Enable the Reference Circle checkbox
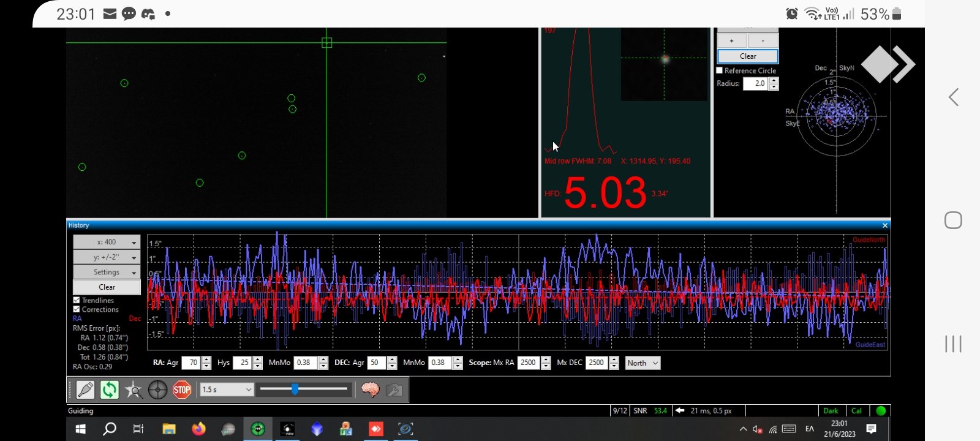The height and width of the screenshot is (441, 980). click(x=720, y=70)
